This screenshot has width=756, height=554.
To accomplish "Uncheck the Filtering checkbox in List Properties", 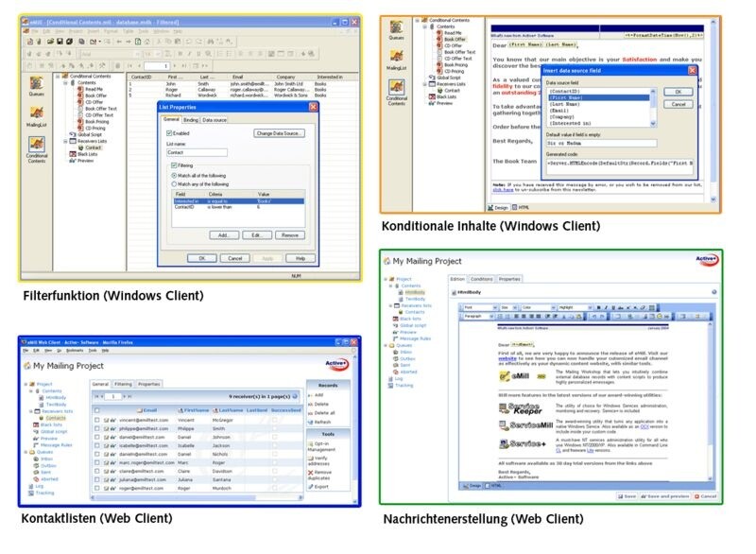I will pyautogui.click(x=175, y=165).
